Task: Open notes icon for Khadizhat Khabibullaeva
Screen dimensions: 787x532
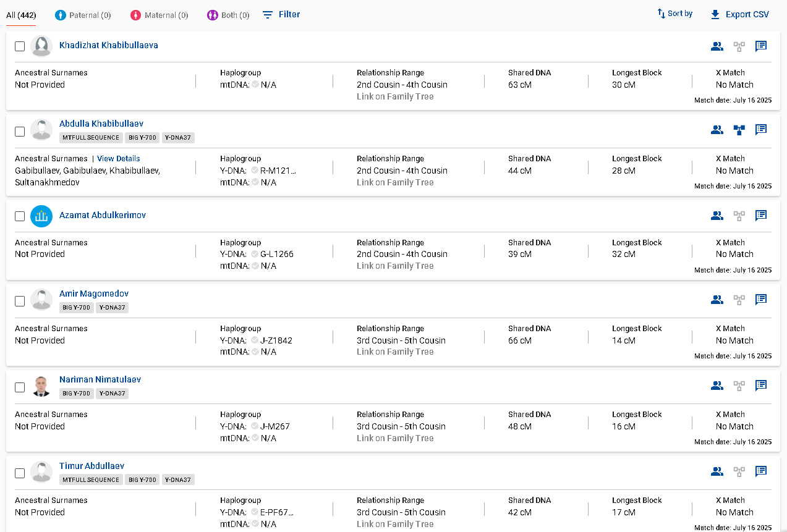Action: (x=761, y=46)
